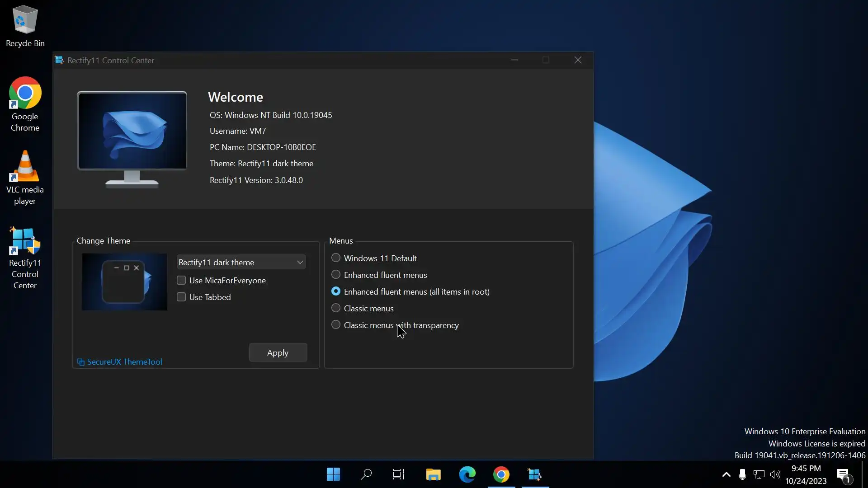Open the SecureUX ThemeTool link

pos(124,362)
